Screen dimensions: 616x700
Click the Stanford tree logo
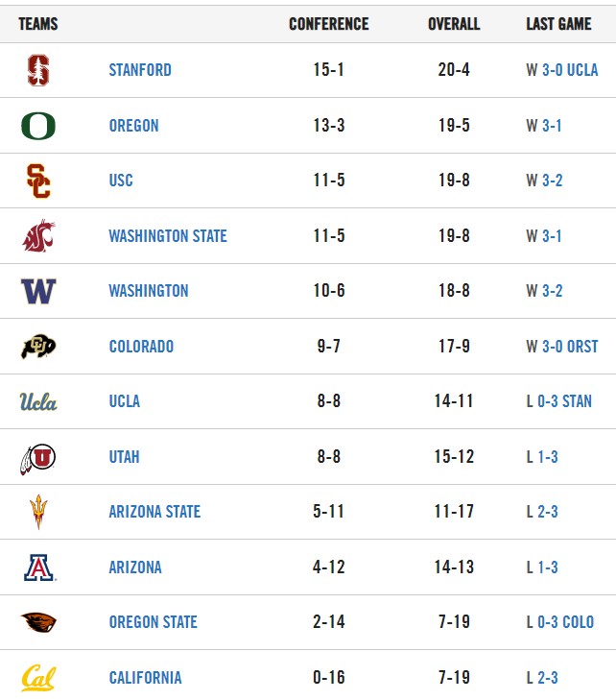pyautogui.click(x=38, y=70)
